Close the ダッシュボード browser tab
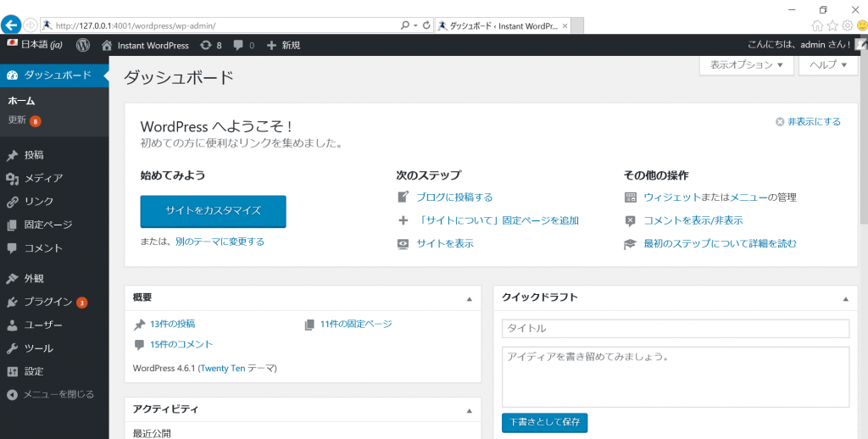 (x=565, y=26)
